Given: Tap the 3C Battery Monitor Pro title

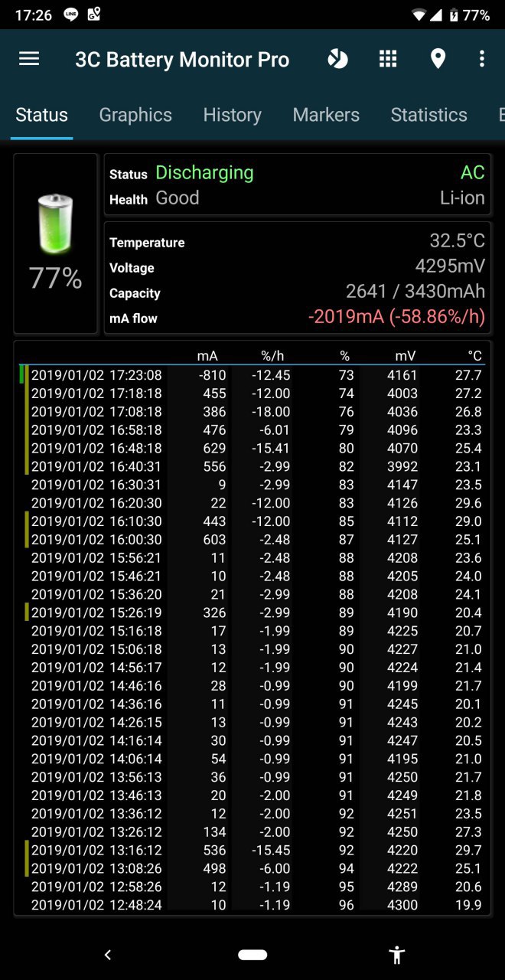Looking at the screenshot, I should (182, 60).
